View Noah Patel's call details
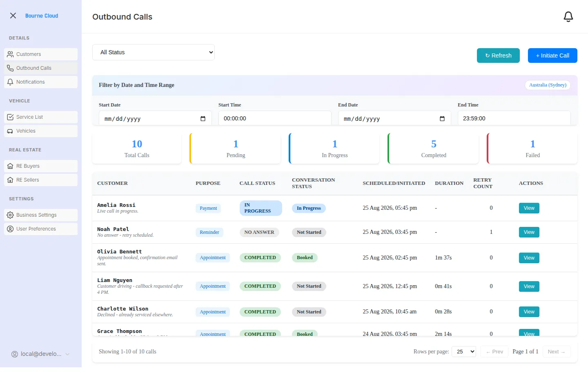 [x=529, y=232]
